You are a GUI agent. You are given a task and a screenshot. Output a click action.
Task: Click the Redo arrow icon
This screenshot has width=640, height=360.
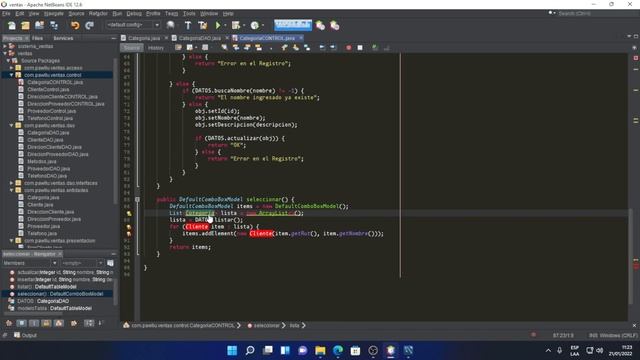coord(89,25)
